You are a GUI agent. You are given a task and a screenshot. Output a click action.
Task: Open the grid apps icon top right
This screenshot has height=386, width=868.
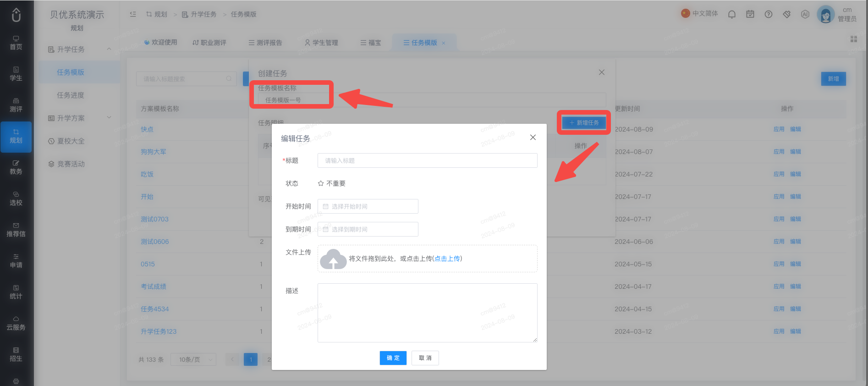pyautogui.click(x=854, y=39)
